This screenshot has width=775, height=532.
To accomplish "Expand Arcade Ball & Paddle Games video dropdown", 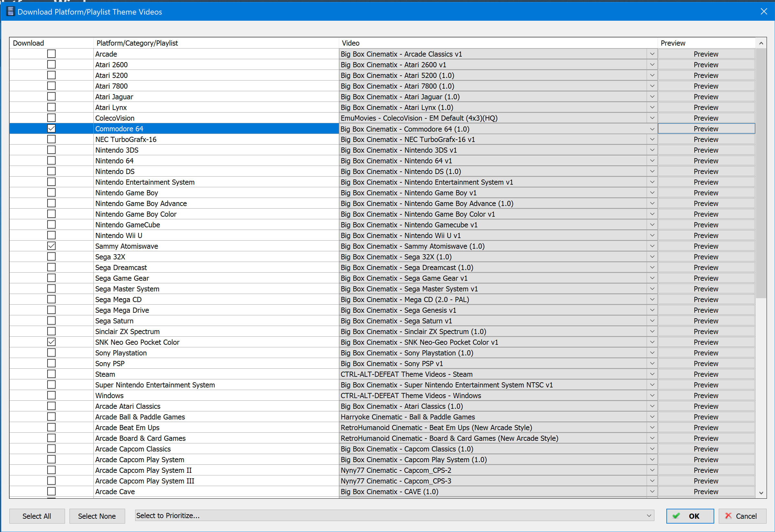I will click(x=652, y=417).
